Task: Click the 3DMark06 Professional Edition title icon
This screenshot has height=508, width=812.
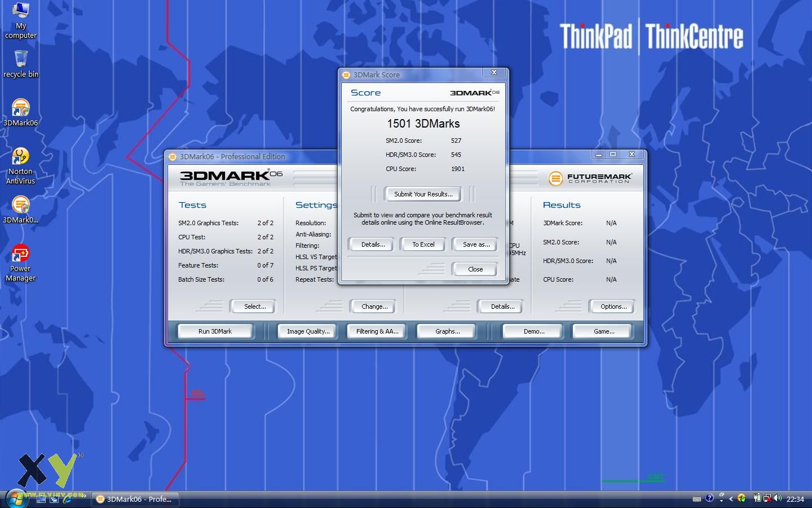Action: (x=173, y=156)
